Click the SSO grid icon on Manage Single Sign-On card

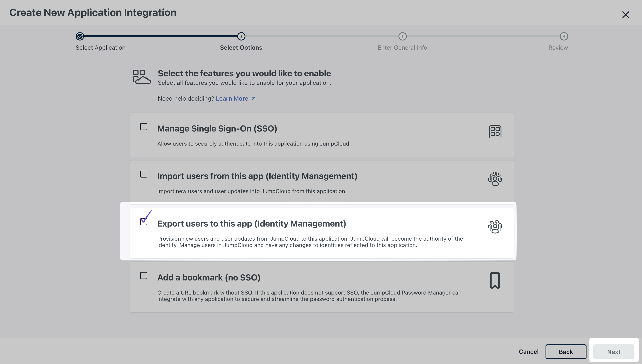495,131
